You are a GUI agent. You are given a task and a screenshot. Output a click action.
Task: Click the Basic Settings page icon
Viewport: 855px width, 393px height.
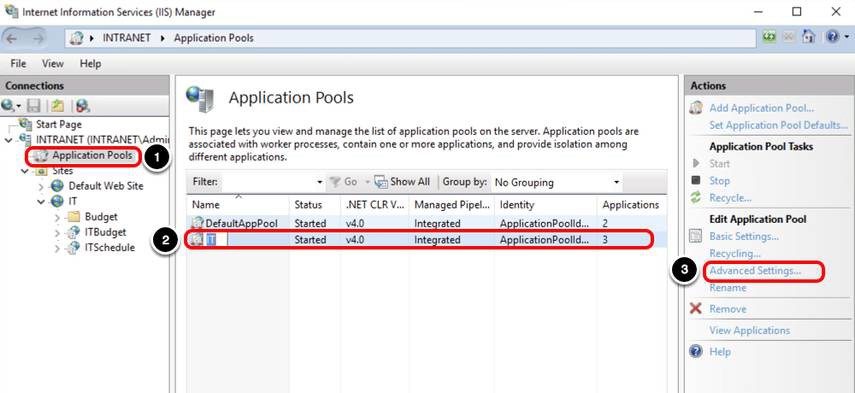695,236
